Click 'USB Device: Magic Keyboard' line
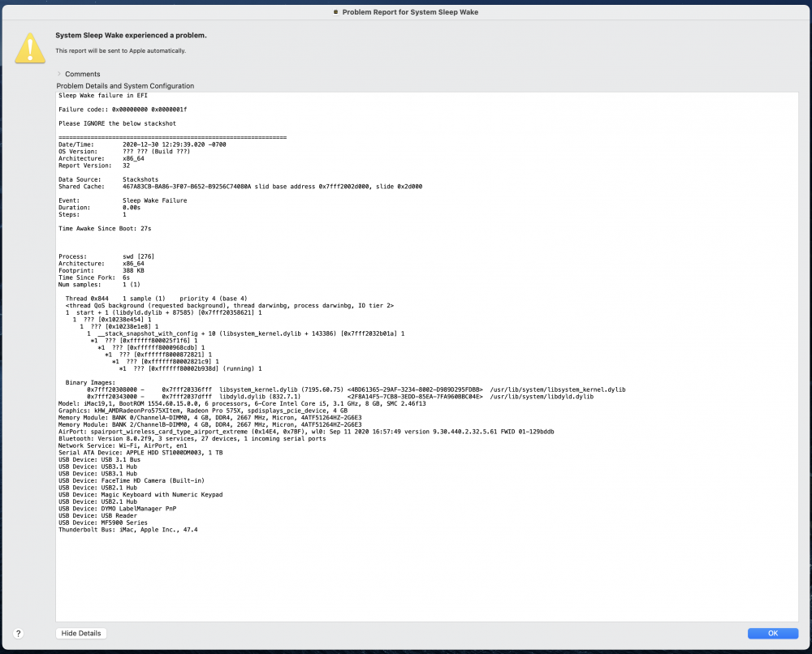The height and width of the screenshot is (654, 812). [x=140, y=495]
